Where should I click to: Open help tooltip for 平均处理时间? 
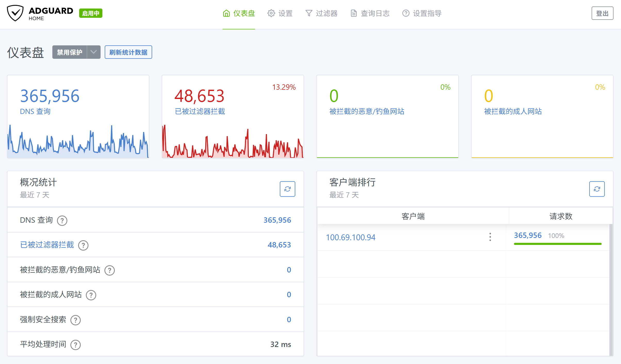click(75, 344)
